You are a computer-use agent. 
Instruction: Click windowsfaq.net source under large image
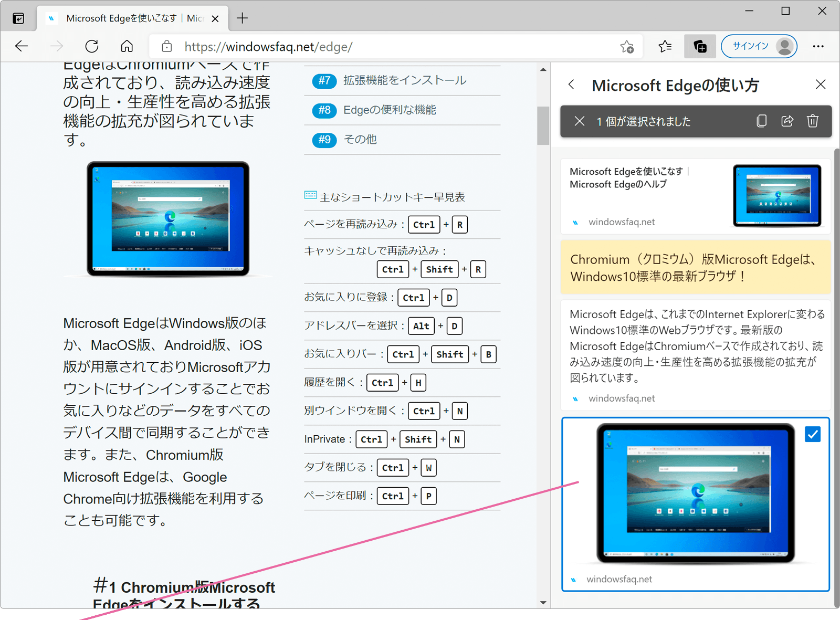[x=619, y=579]
